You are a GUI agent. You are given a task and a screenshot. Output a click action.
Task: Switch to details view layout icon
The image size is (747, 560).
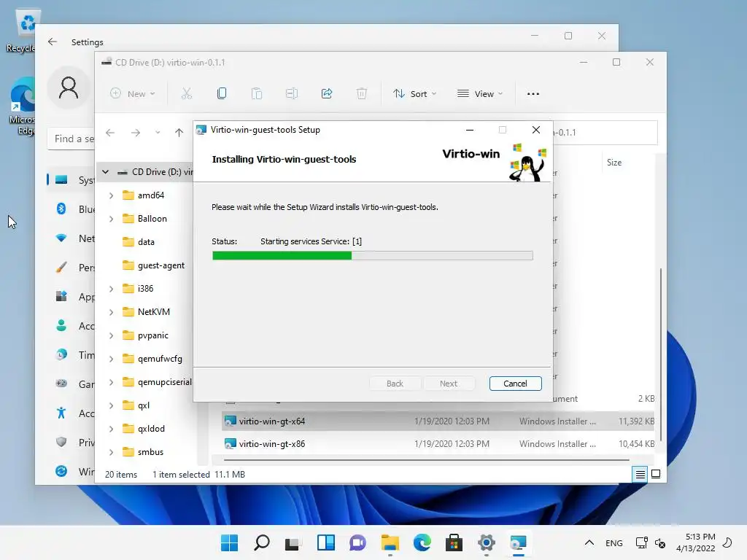tap(640, 474)
